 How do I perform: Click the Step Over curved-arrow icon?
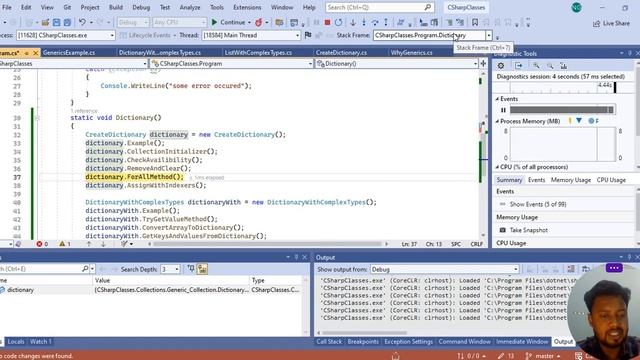[x=375, y=22]
